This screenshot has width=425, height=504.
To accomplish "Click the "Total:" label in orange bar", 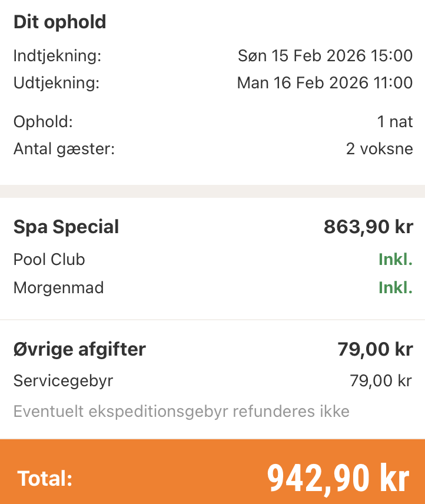I will click(x=45, y=479).
